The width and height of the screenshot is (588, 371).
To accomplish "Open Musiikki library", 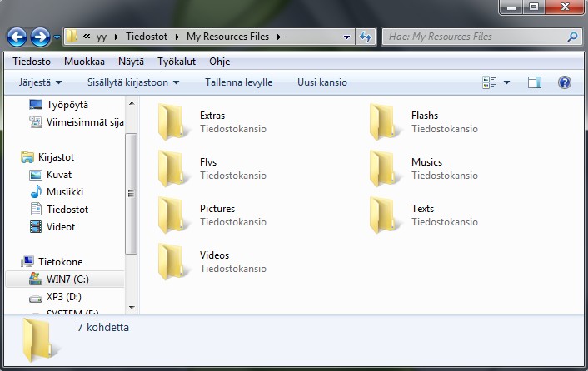I will pyautogui.click(x=65, y=192).
